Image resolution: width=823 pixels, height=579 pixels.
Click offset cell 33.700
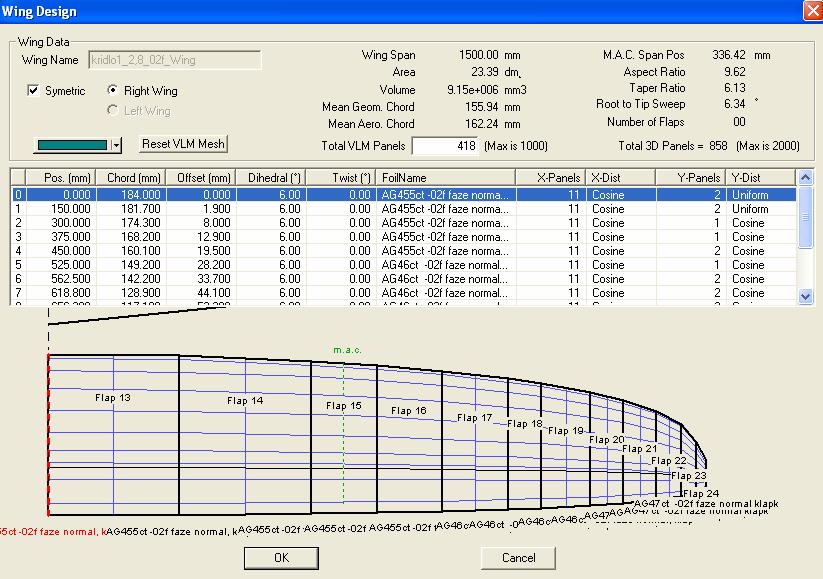[x=201, y=279]
